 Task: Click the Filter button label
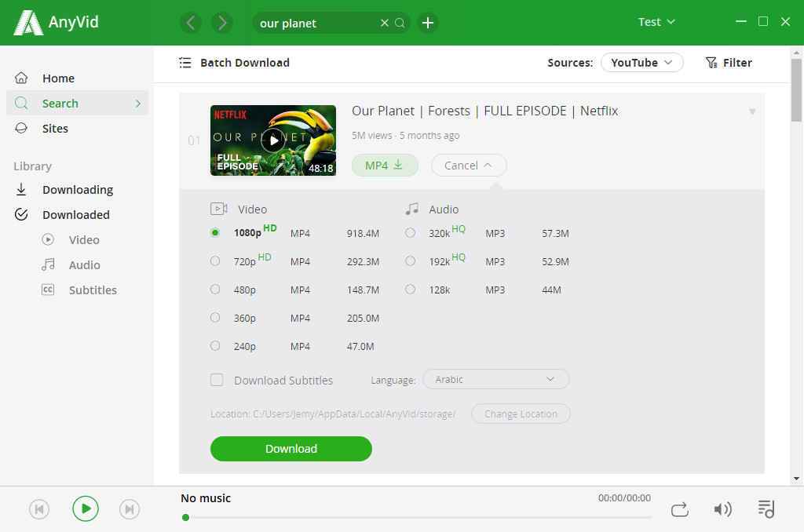coord(737,63)
